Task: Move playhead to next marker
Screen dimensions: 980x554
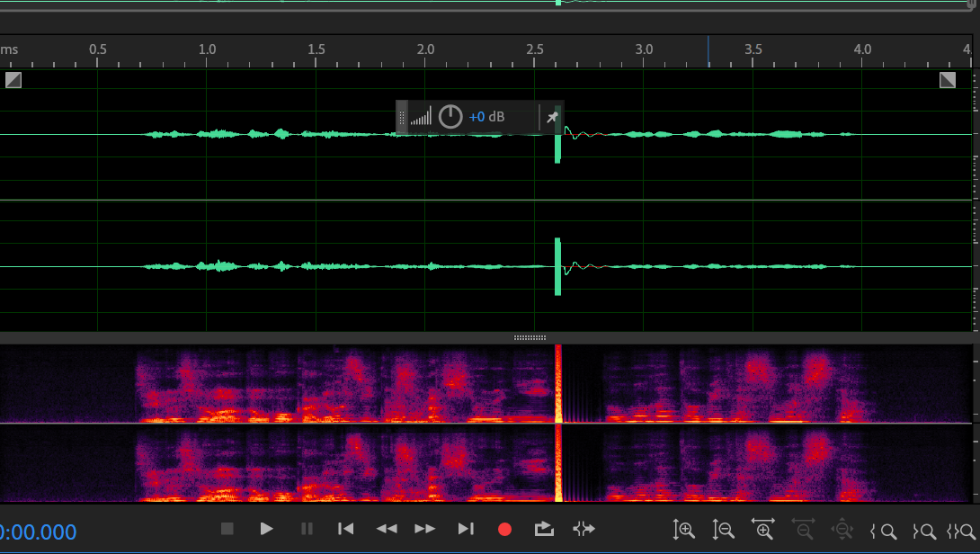Action: (466, 530)
